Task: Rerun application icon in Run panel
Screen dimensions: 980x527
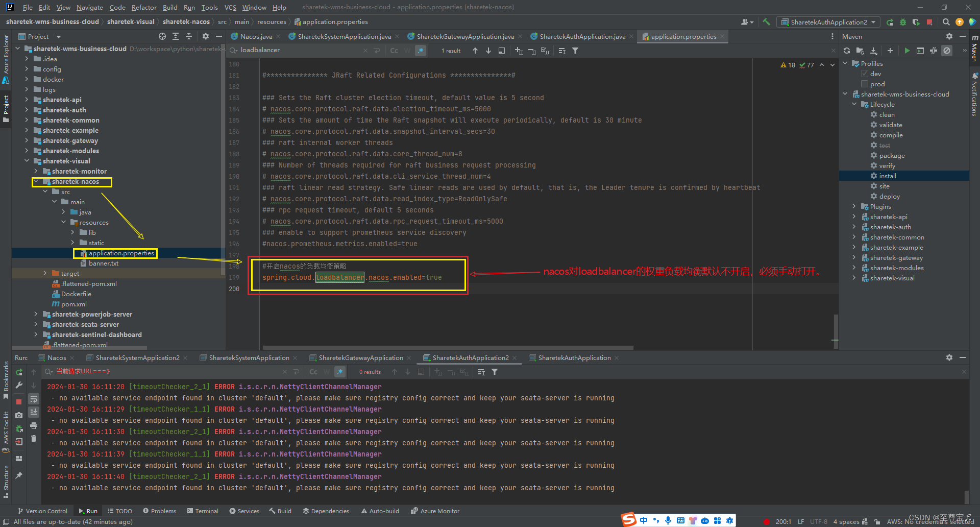Action: 19,372
